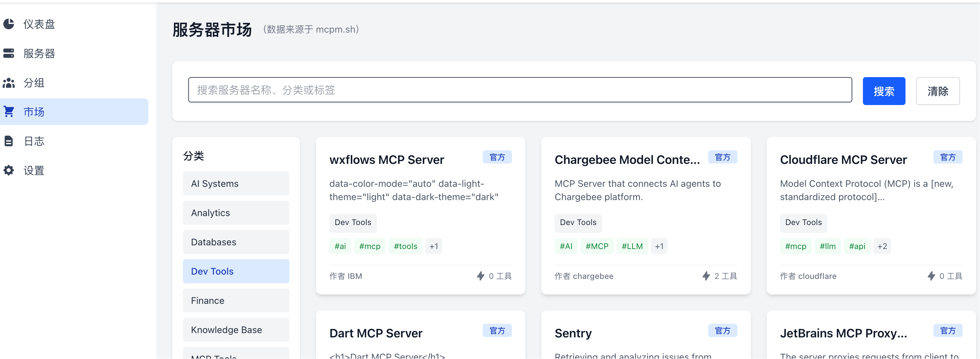Image resolution: width=980 pixels, height=359 pixels.
Task: Click the market shopping cart icon
Action: tap(9, 112)
